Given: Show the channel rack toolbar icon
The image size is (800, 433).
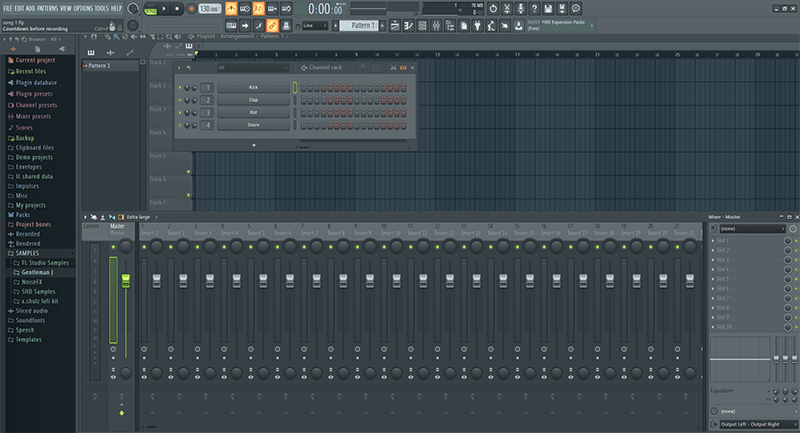Looking at the screenshot, I should click(422, 26).
